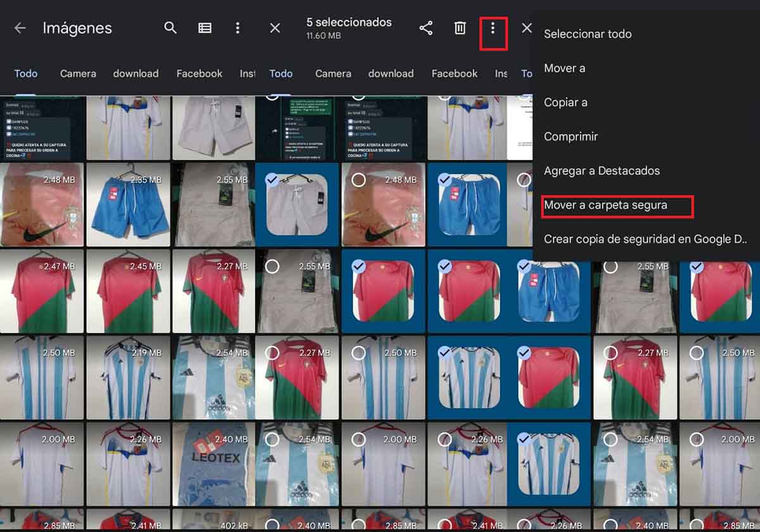Open Todo tab under 5 seleccionados
Image resolution: width=760 pixels, height=532 pixels.
pos(281,73)
